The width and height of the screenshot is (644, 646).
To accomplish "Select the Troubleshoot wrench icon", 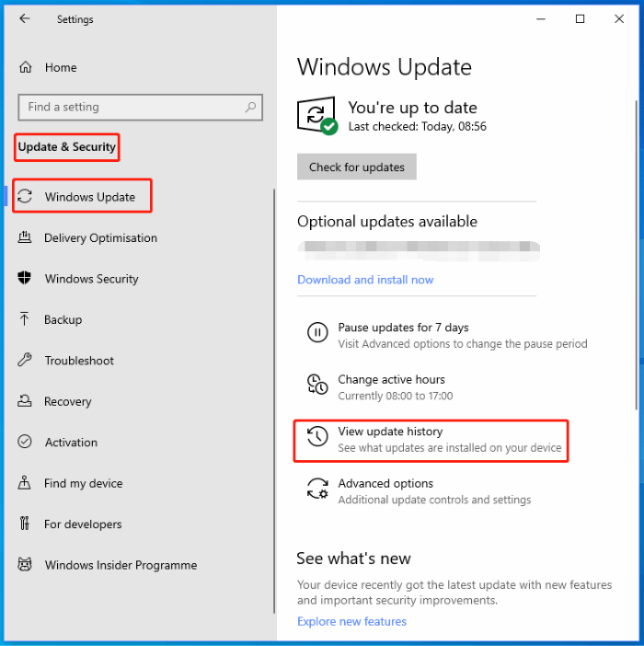I will (x=25, y=360).
